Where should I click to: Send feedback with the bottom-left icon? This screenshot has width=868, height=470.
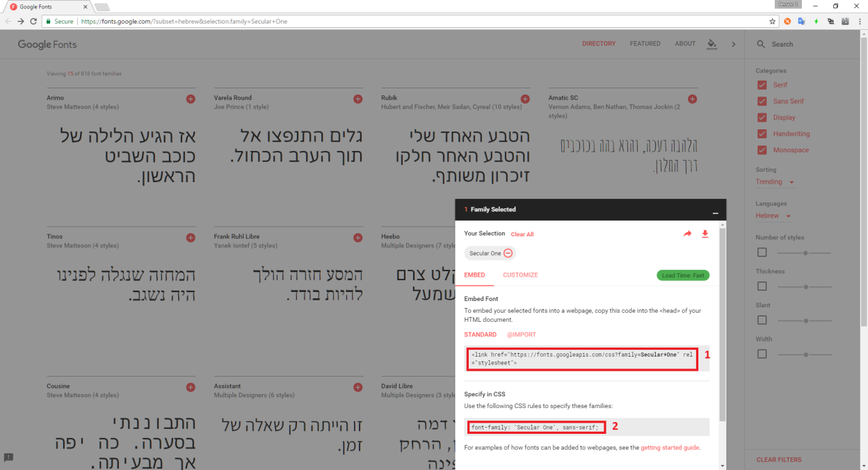[x=8, y=457]
